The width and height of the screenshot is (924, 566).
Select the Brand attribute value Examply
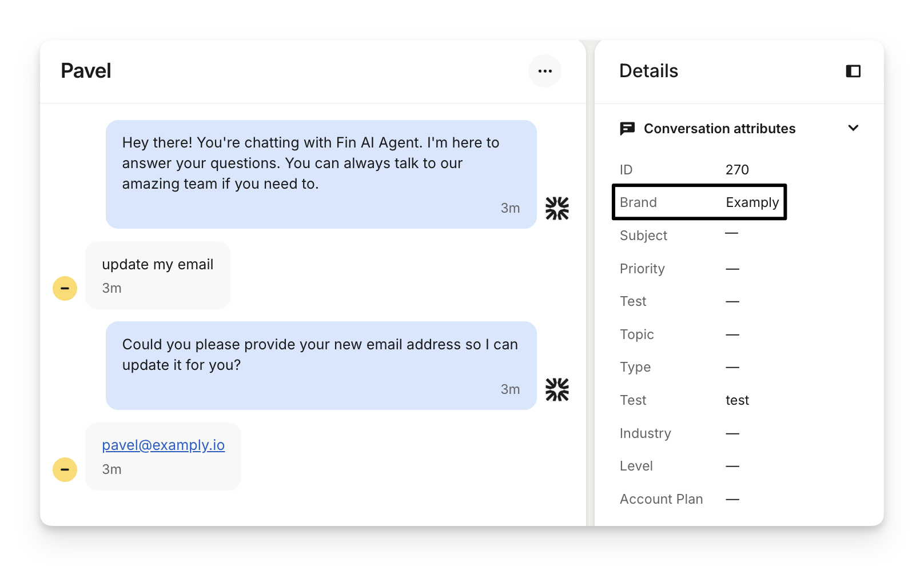(x=752, y=202)
